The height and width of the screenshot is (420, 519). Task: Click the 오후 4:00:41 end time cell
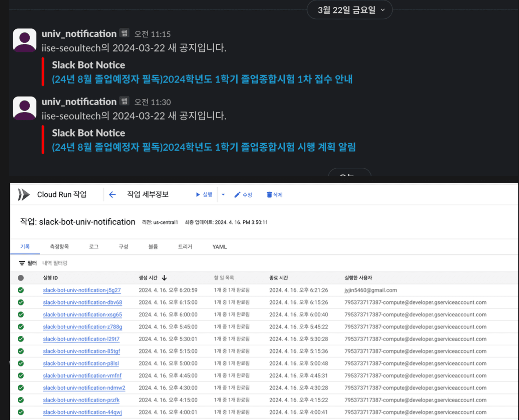click(x=298, y=412)
